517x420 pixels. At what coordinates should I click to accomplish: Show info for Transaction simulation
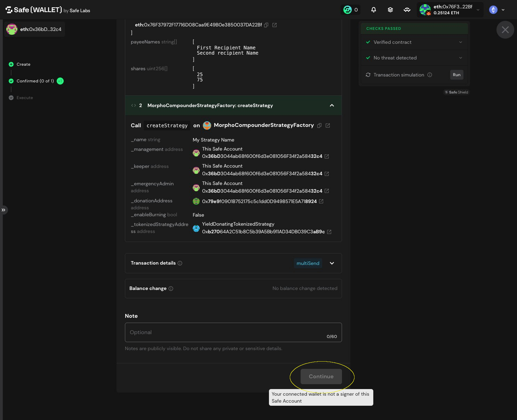point(430,75)
